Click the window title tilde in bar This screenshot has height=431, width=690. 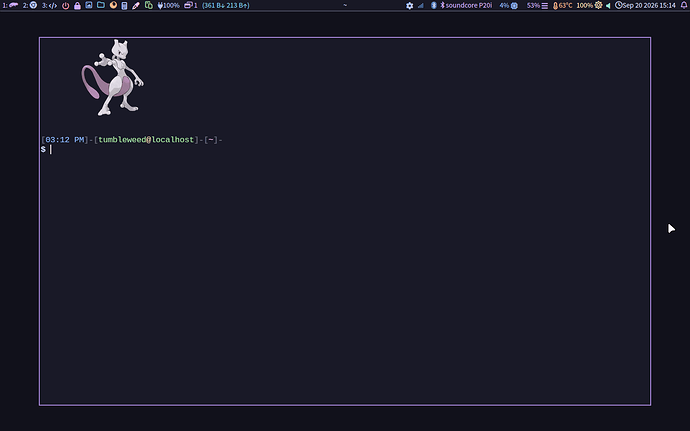click(345, 5)
